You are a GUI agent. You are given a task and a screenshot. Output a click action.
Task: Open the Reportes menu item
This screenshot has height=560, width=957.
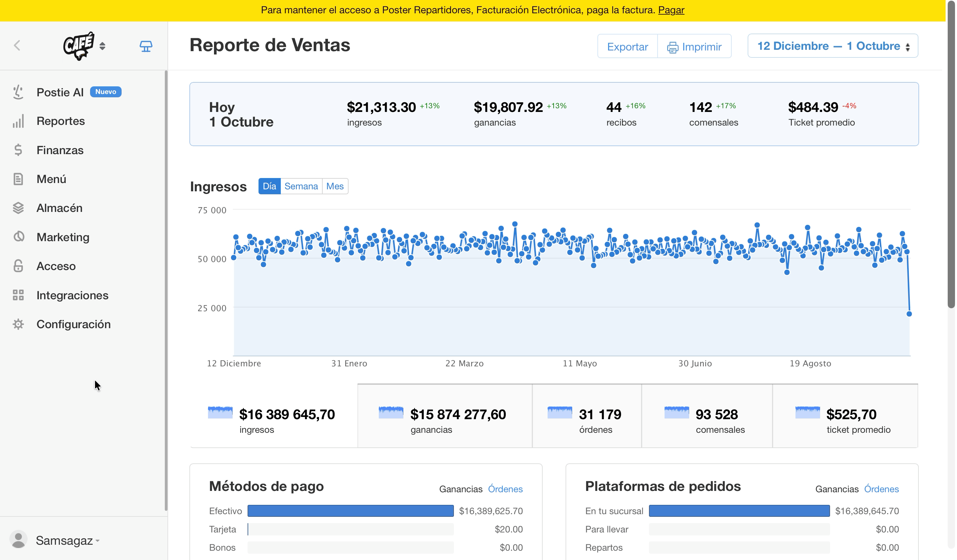tap(61, 121)
